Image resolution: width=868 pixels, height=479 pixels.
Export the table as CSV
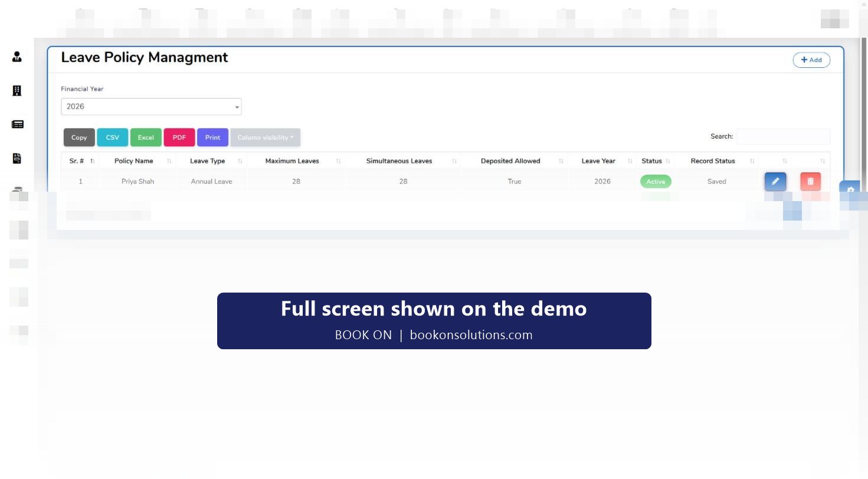[112, 137]
